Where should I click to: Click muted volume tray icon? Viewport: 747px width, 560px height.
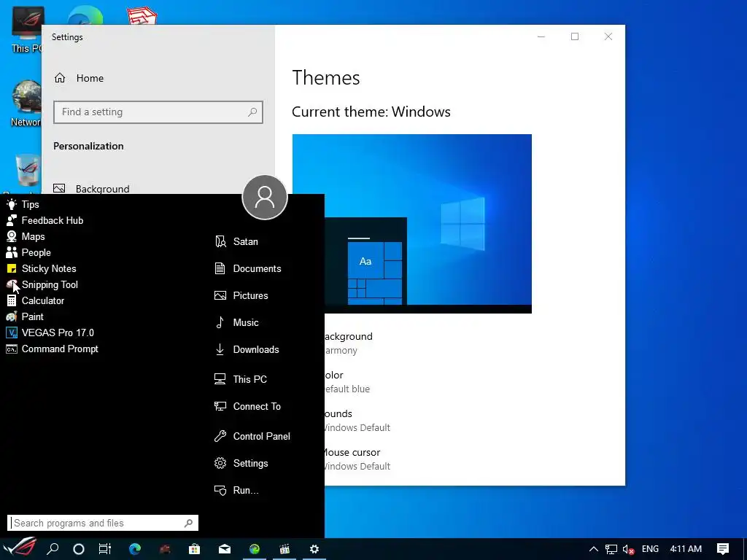click(628, 549)
